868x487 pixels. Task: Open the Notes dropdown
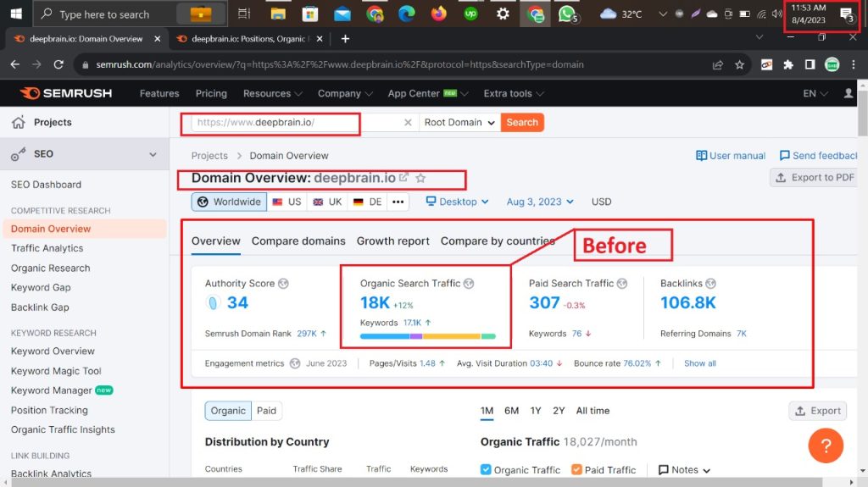tap(684, 469)
